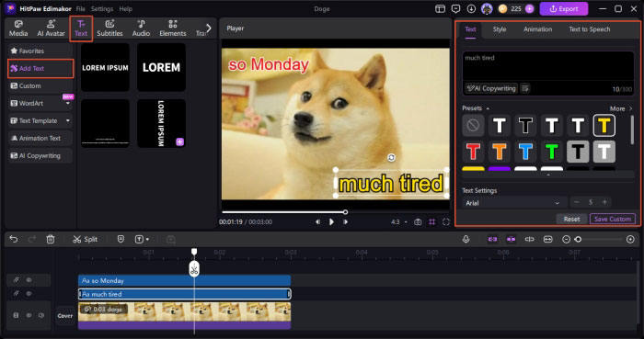Collapse the Presets section
This screenshot has width=644, height=339.
tap(488, 108)
